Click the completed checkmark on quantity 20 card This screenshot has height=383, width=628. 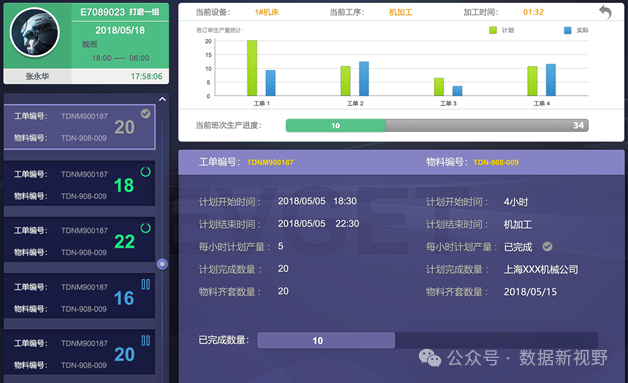(x=145, y=114)
